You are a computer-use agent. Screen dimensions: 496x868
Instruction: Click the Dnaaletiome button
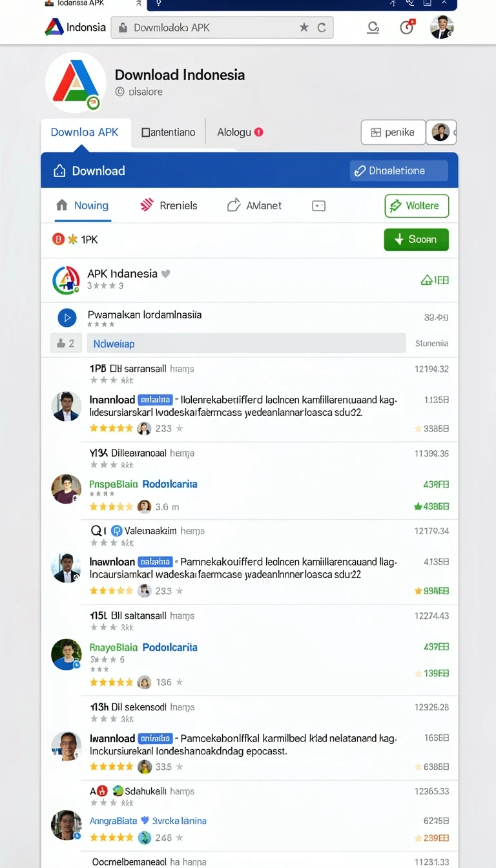click(398, 170)
